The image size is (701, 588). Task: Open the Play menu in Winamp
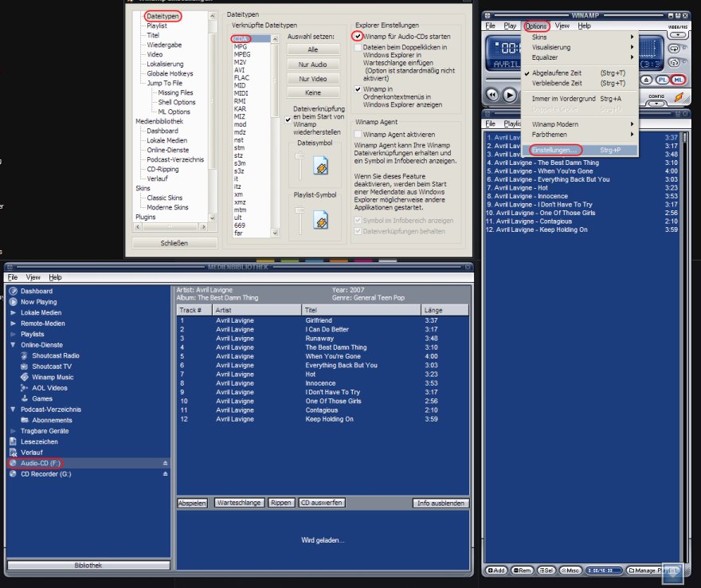click(510, 26)
